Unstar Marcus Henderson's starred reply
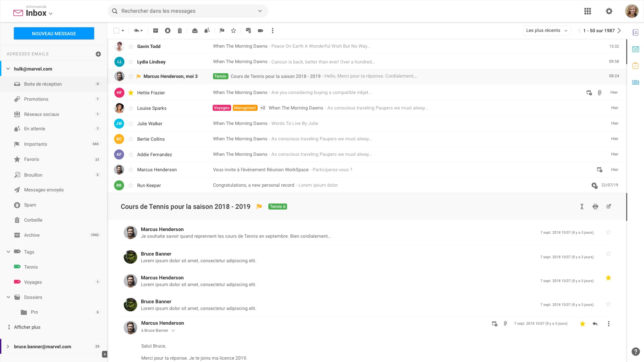 [608, 278]
